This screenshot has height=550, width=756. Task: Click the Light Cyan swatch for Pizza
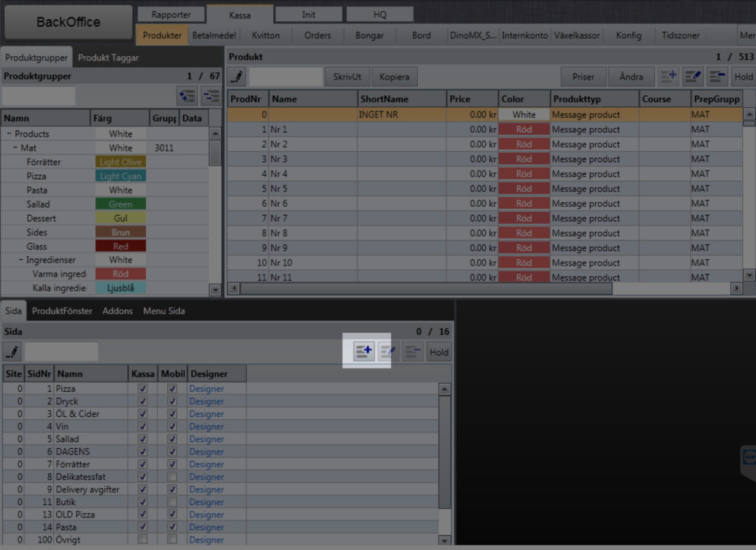120,176
